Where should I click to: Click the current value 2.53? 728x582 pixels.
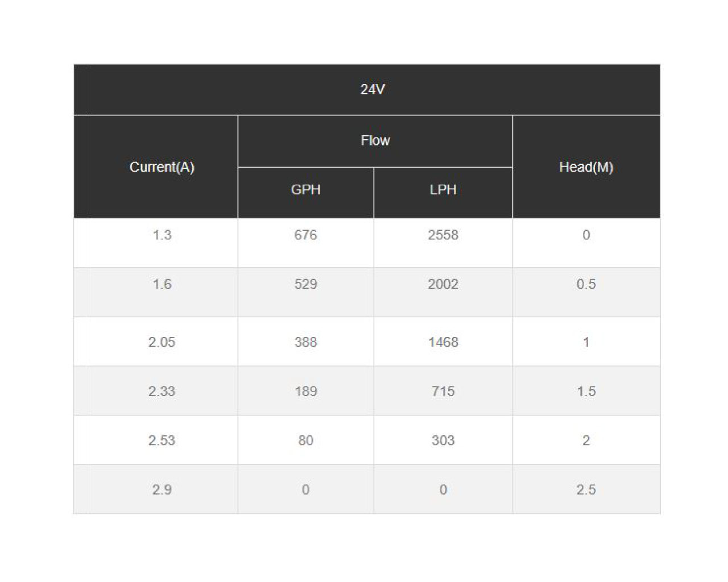pos(162,440)
